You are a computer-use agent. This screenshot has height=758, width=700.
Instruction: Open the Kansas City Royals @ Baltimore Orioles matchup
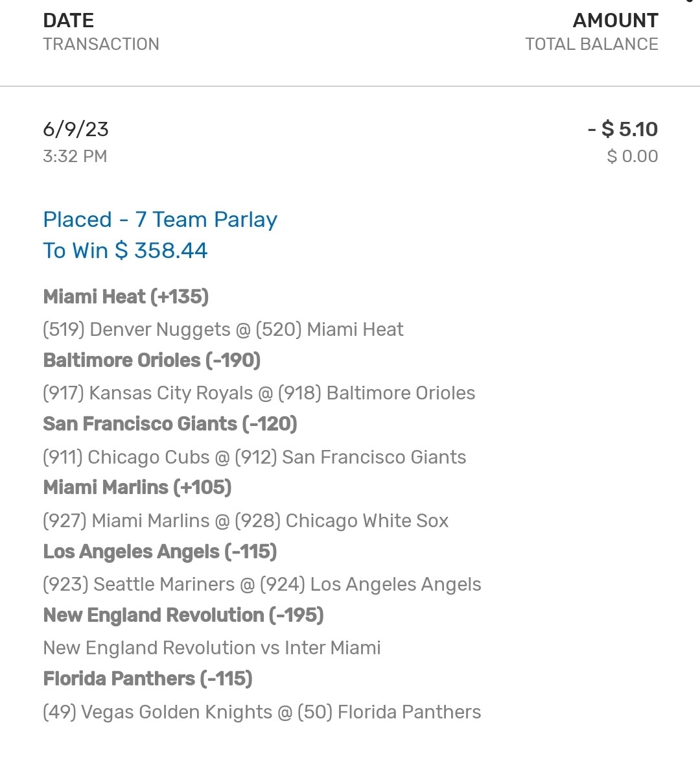tap(259, 393)
